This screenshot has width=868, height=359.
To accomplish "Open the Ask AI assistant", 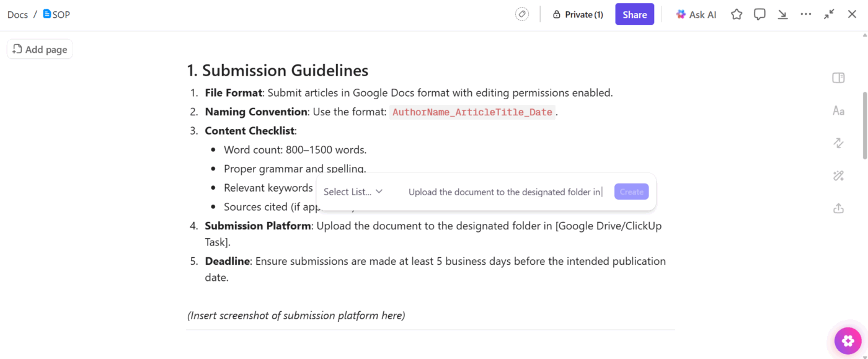I will 696,14.
